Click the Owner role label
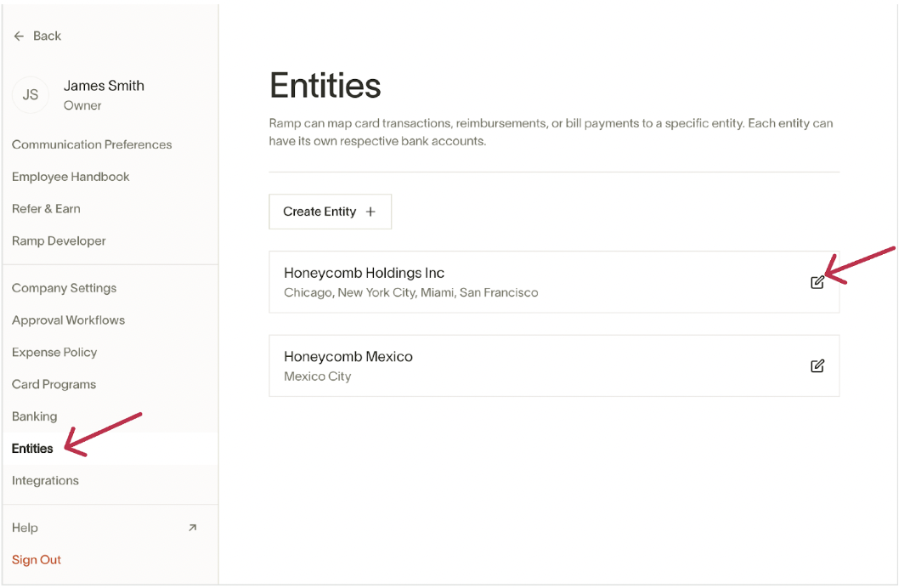 (82, 105)
